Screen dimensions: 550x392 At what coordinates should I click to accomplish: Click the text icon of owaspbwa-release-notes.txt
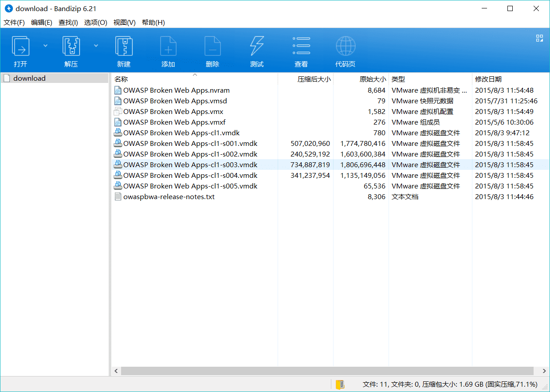click(118, 196)
